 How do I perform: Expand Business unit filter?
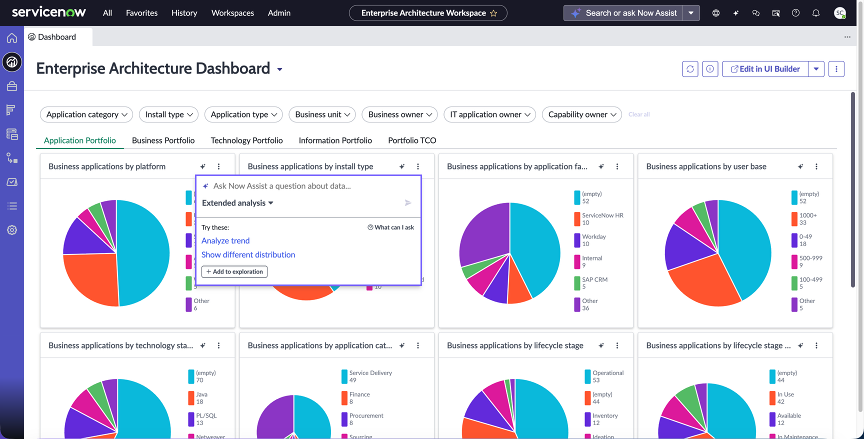322,115
